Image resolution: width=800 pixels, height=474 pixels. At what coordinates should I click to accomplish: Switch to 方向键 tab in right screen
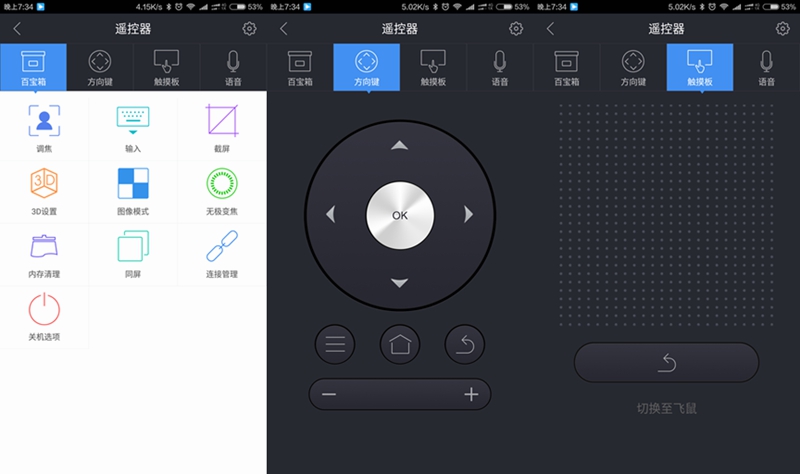(633, 67)
